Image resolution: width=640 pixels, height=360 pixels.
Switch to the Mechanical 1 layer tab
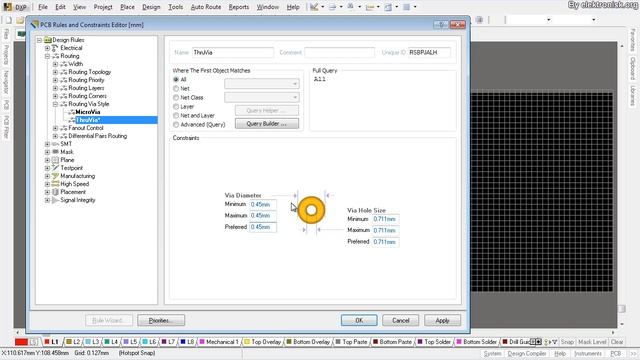219,342
